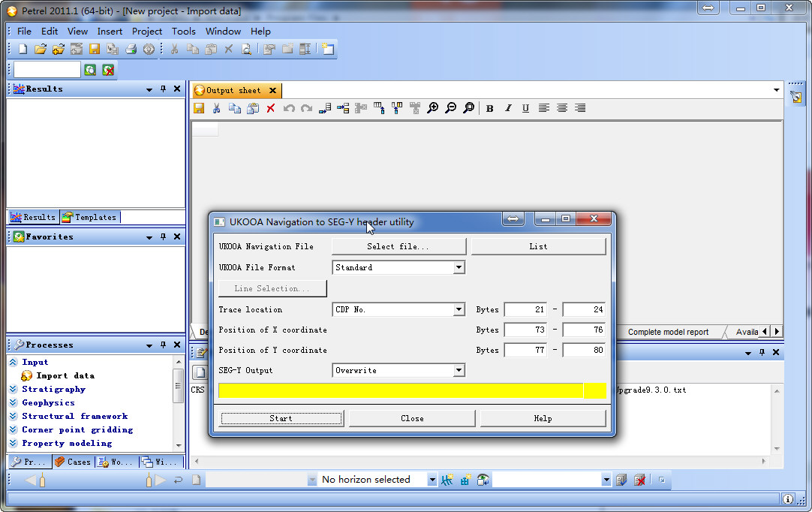The width and height of the screenshot is (812, 512).
Task: Align text right in Output sheet
Action: 580,108
